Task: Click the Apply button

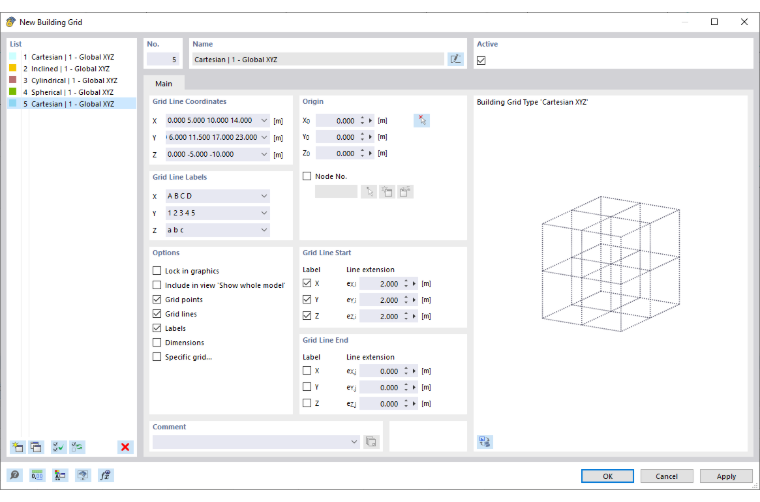Action: pyautogui.click(x=726, y=476)
